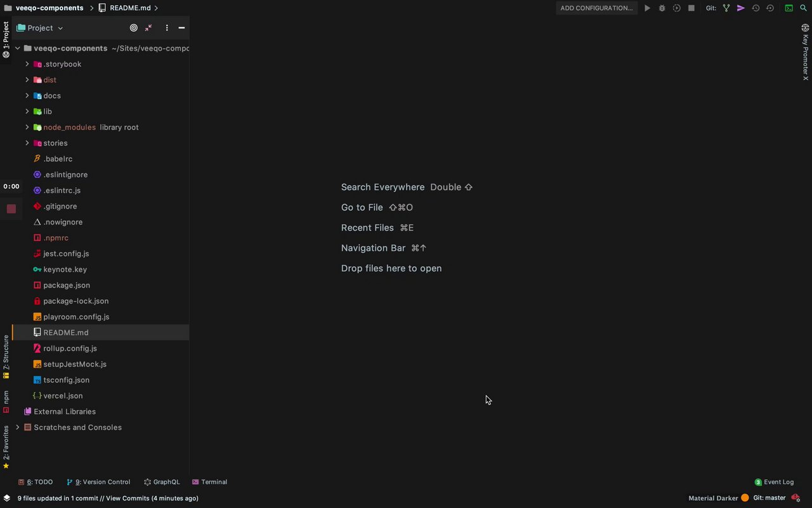Open Project panel options (three dots)

click(x=167, y=28)
